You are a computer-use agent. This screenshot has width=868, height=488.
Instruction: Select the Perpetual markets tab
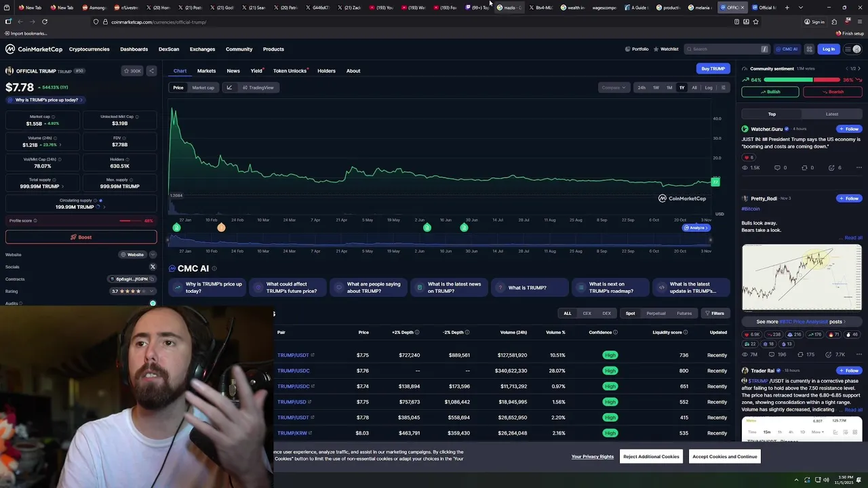tap(656, 313)
